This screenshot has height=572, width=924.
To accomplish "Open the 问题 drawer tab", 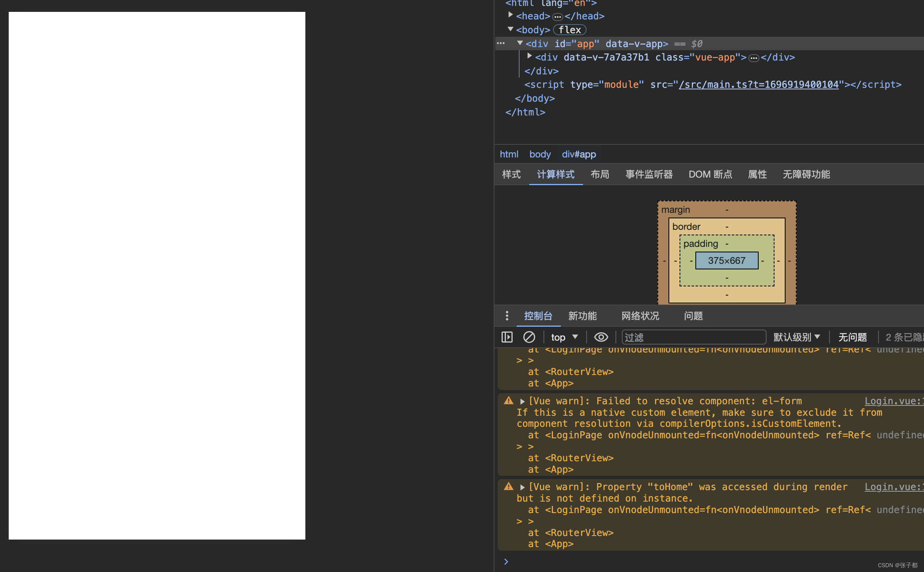I will (693, 316).
